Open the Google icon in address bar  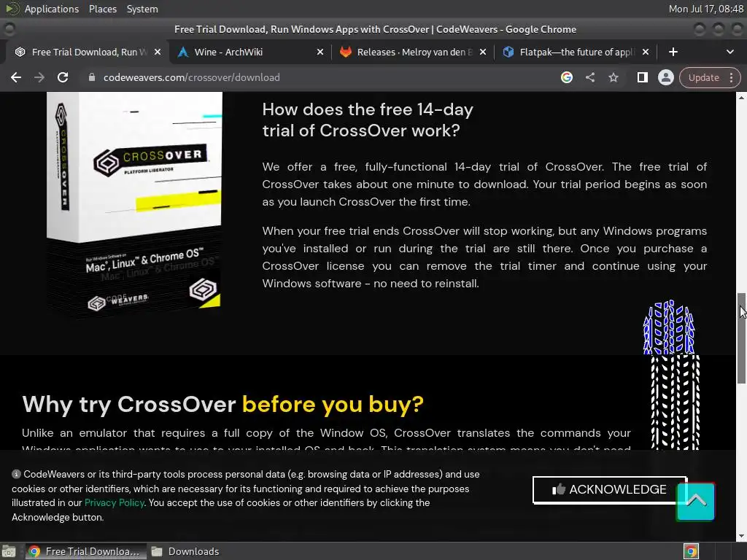566,77
